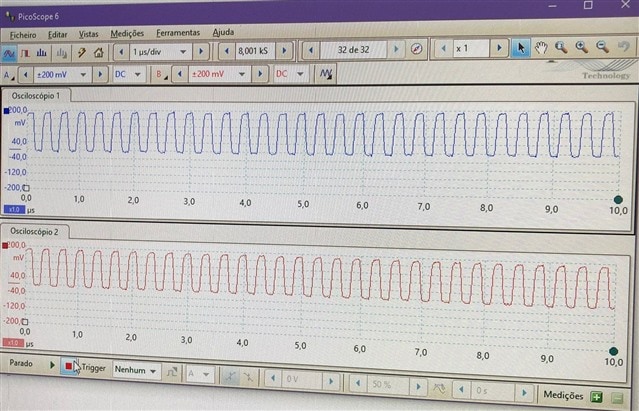Image resolution: width=639 pixels, height=411 pixels.
Task: Increase Channel B voltage range
Action: point(260,74)
